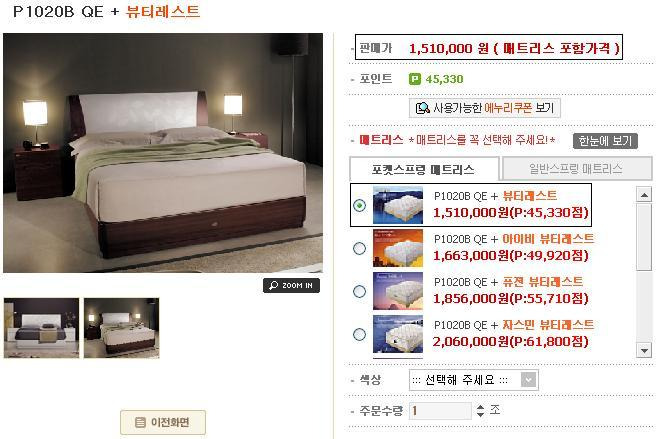Click the 이전화면 back button
Screen dimensions: 658x439
[x=163, y=422]
